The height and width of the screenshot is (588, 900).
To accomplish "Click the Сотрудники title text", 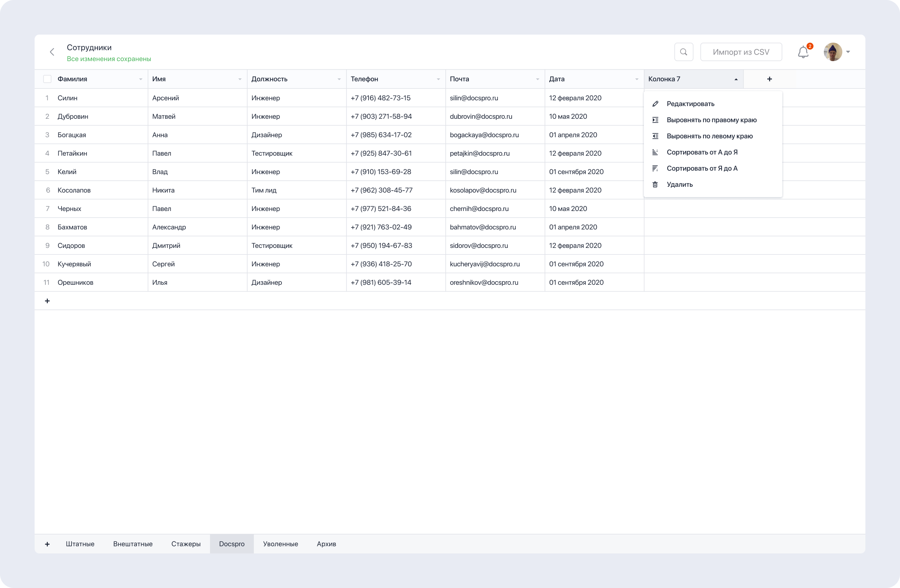I will [89, 48].
